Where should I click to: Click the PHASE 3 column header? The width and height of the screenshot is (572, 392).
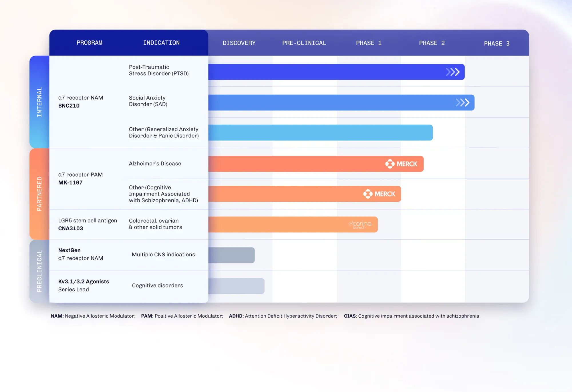click(x=496, y=44)
